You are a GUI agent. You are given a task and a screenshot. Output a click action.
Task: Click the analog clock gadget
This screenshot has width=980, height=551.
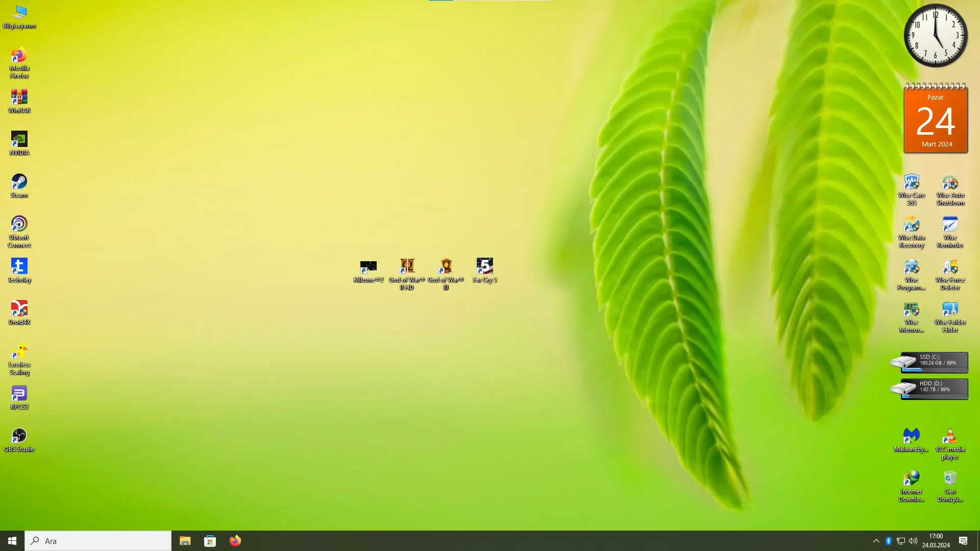tap(936, 35)
